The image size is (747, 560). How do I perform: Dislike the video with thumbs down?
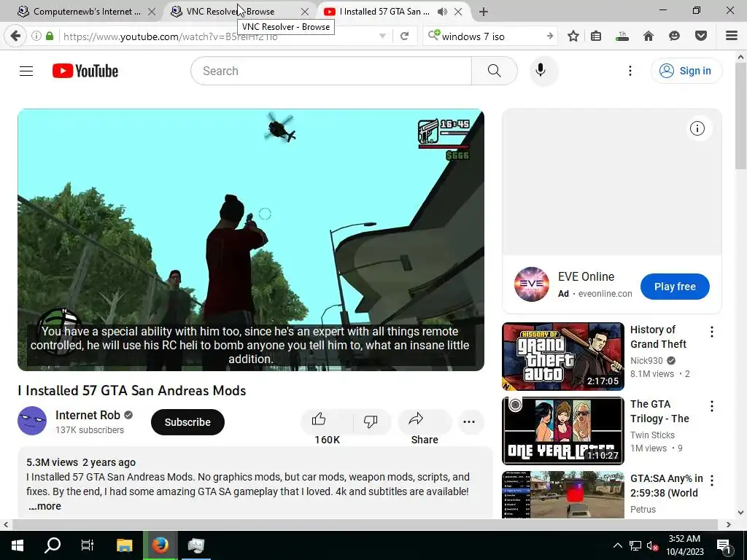click(370, 421)
